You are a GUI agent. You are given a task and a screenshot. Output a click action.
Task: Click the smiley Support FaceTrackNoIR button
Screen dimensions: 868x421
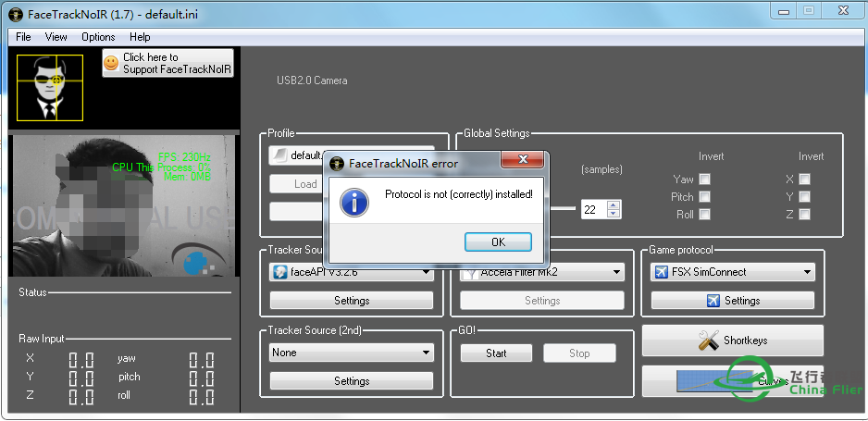(x=167, y=63)
